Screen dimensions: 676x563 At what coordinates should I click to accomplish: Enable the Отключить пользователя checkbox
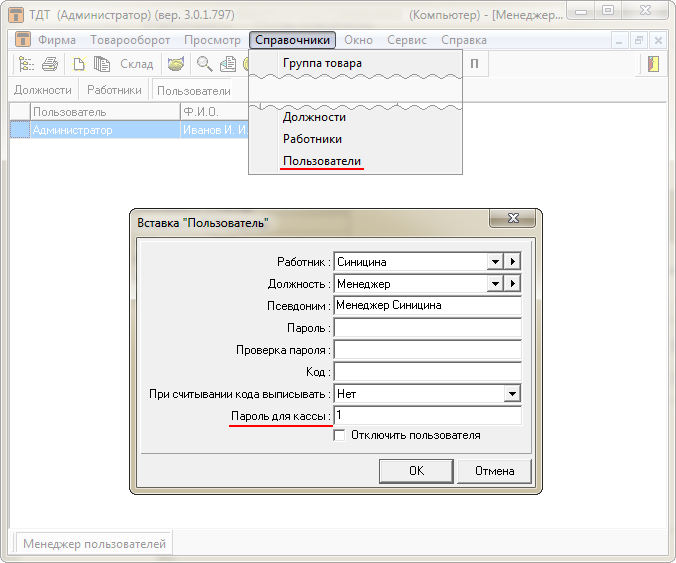pos(340,435)
